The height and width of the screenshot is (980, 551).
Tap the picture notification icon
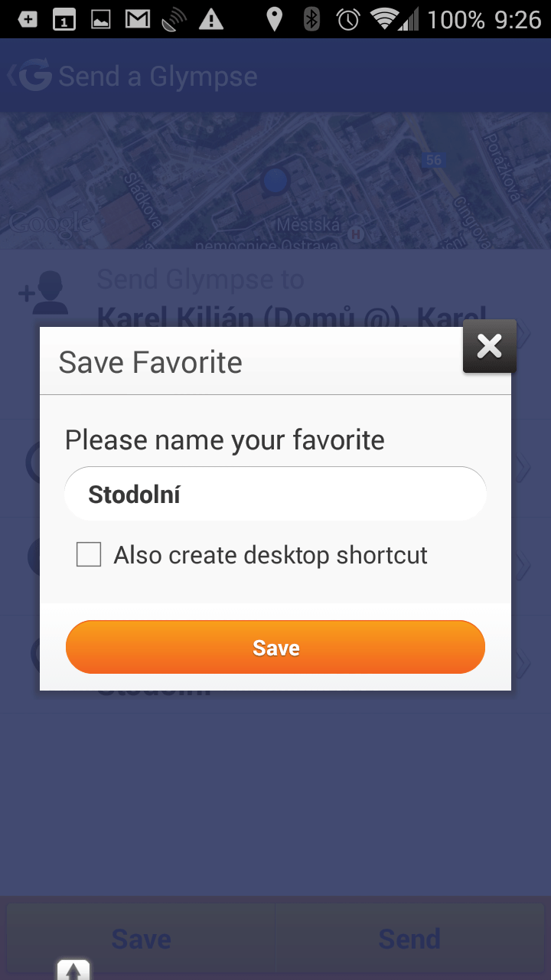tap(101, 20)
